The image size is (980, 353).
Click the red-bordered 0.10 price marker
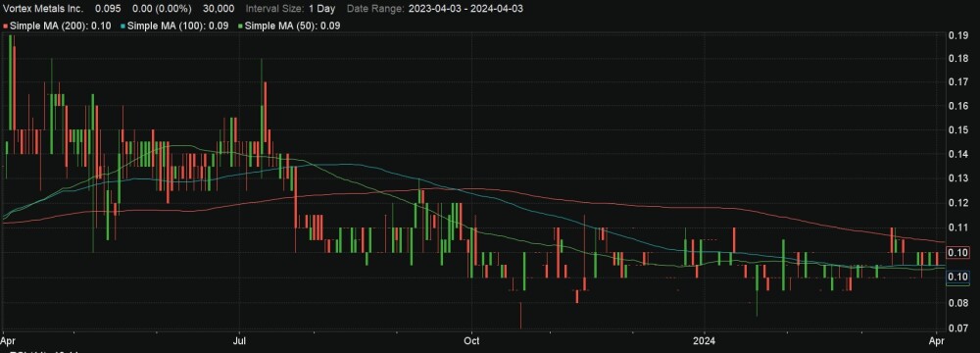958,253
